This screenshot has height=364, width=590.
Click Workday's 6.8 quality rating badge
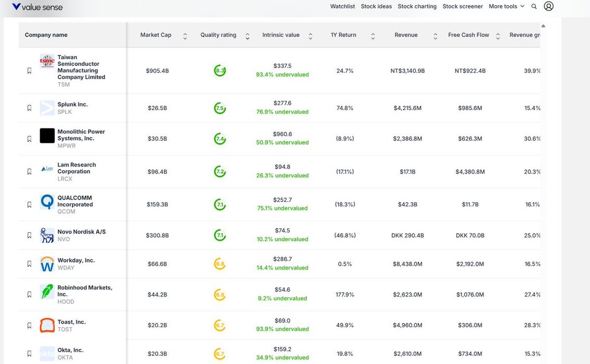coord(220,264)
